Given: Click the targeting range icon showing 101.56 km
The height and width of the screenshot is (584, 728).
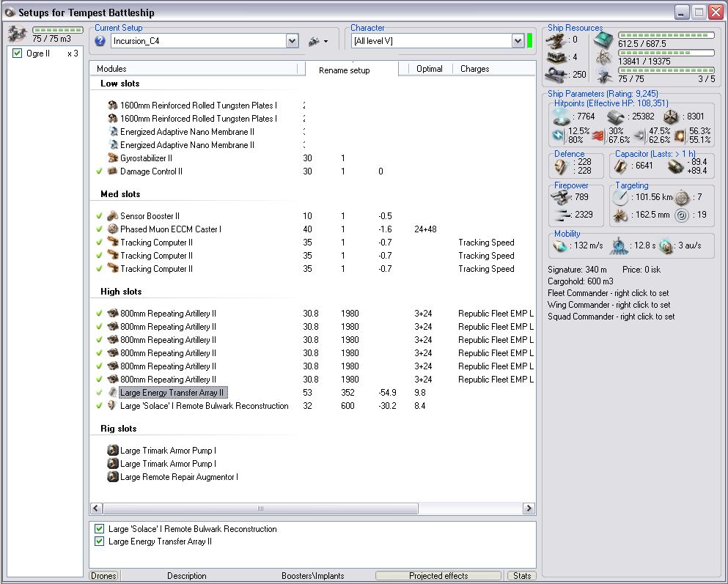Looking at the screenshot, I should [x=619, y=198].
